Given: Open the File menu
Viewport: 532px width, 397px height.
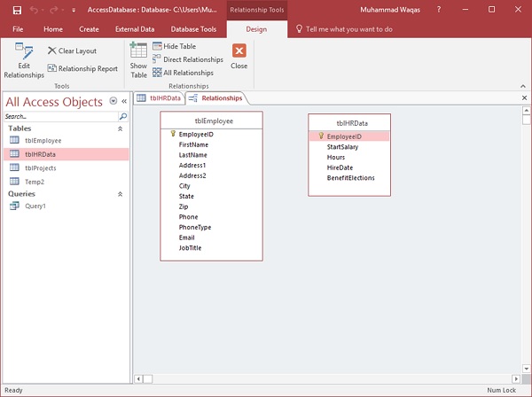Looking at the screenshot, I should 18,29.
